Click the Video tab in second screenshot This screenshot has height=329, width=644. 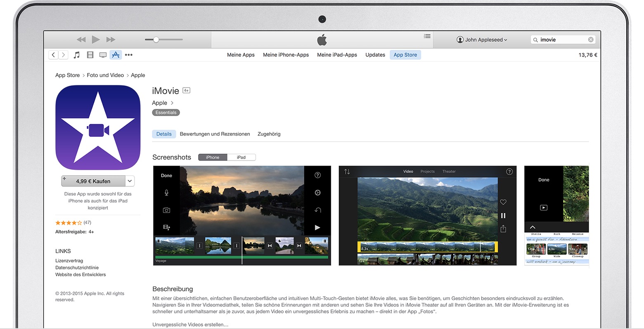[408, 172]
